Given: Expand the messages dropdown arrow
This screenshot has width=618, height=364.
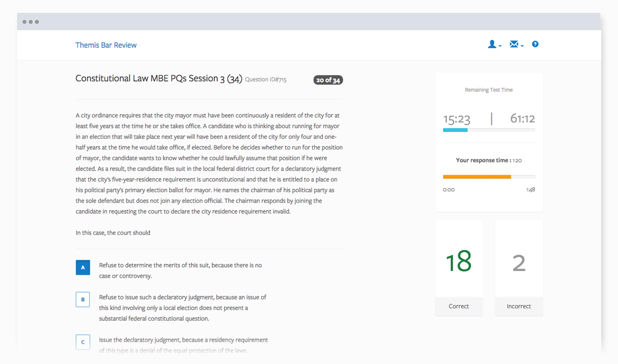Looking at the screenshot, I should [x=522, y=46].
